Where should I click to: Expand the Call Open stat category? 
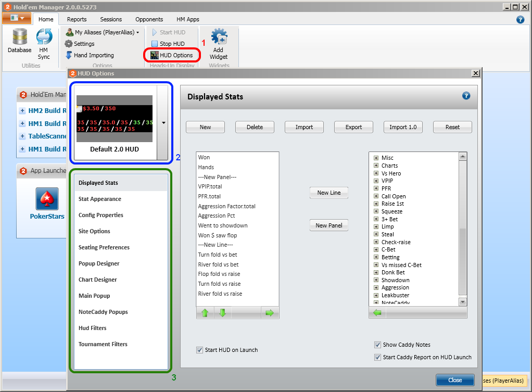(376, 196)
